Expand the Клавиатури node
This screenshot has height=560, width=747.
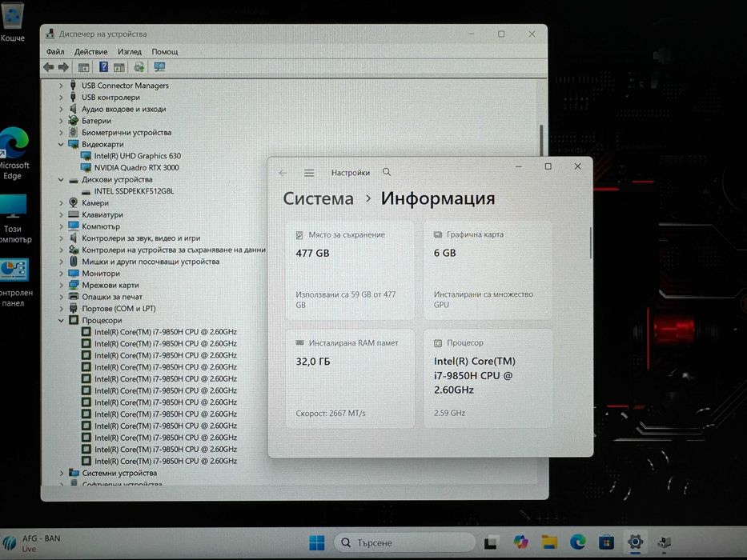61,214
